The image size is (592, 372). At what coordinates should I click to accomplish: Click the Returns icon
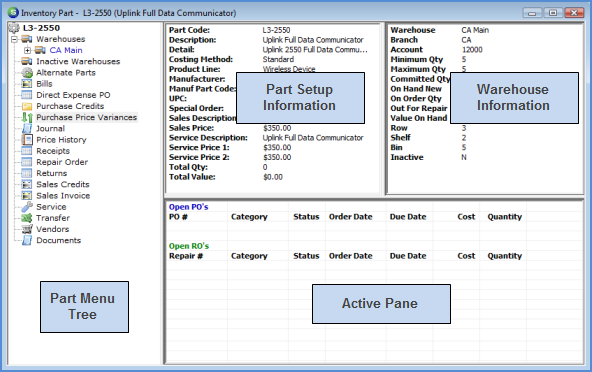point(26,173)
